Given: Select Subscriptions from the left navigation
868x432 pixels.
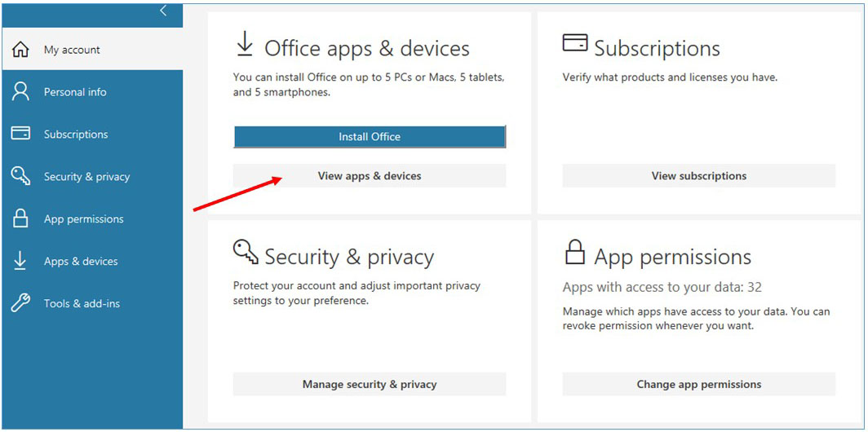Looking at the screenshot, I should (x=76, y=134).
